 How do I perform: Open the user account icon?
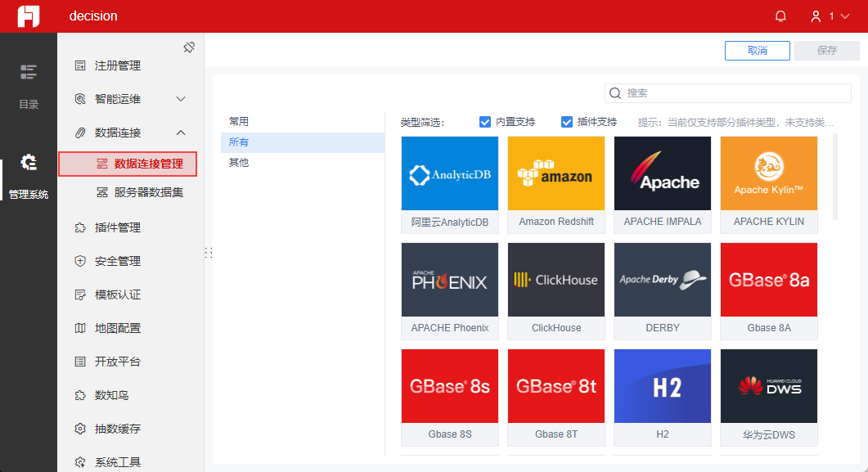[816, 16]
